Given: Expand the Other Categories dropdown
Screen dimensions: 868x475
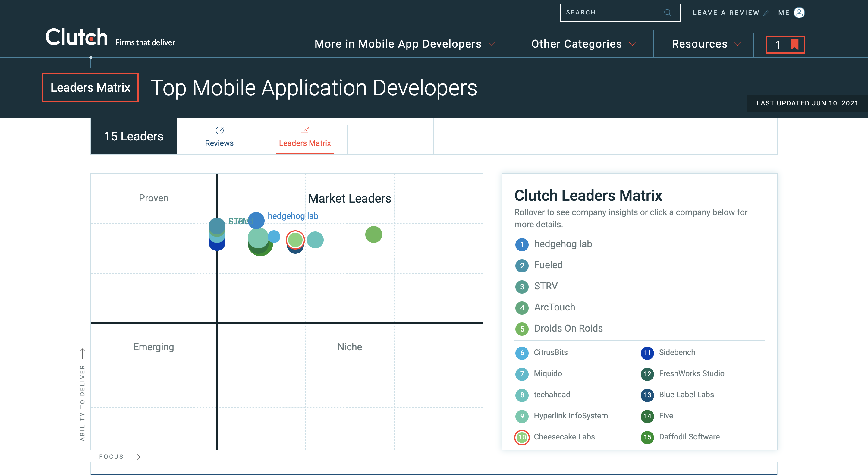Looking at the screenshot, I should tap(583, 44).
